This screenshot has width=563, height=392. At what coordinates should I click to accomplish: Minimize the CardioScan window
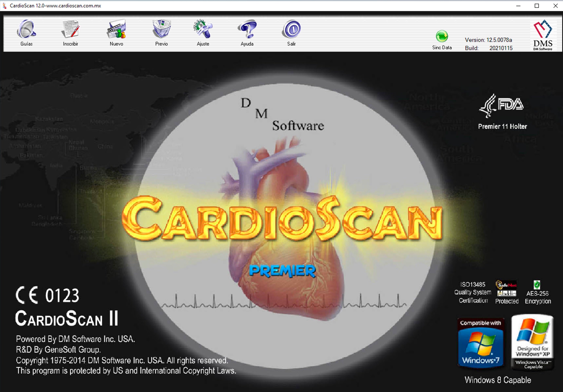(x=518, y=6)
